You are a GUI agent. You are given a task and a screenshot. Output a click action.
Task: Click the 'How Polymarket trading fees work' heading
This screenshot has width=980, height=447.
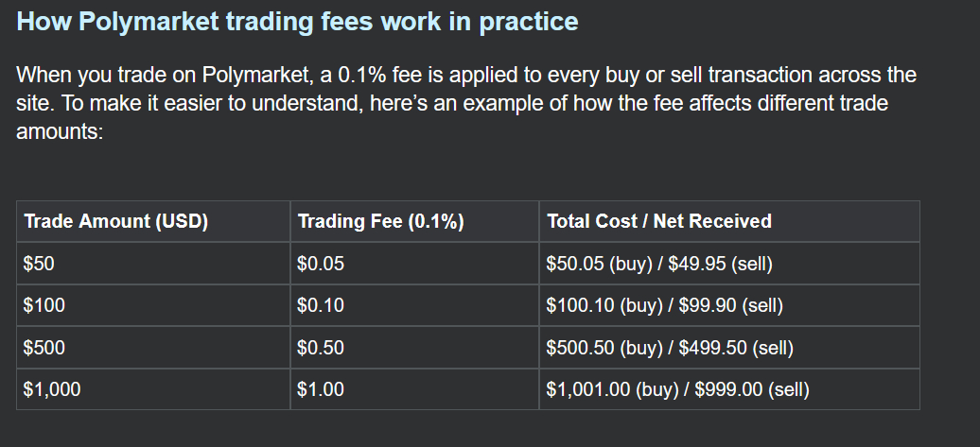click(297, 22)
